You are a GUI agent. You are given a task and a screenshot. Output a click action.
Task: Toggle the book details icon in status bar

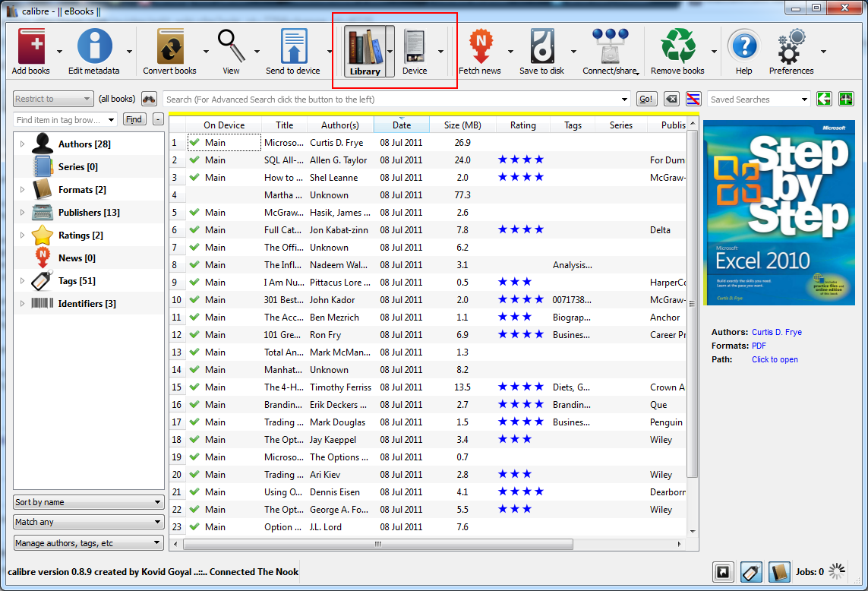(779, 572)
